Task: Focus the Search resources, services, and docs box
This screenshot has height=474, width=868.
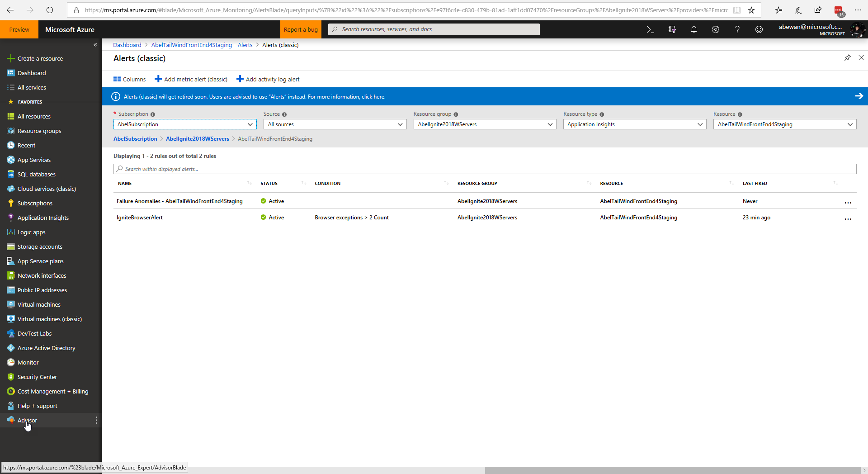Action: [434, 29]
